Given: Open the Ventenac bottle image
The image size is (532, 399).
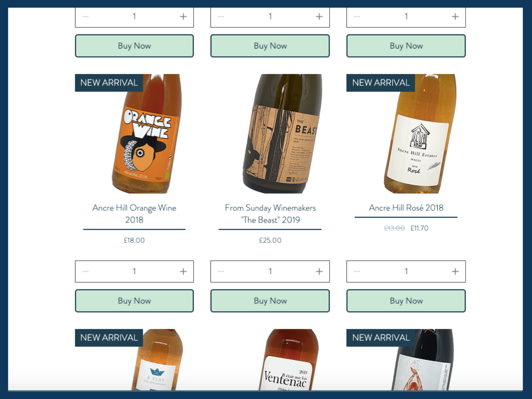Looking at the screenshot, I should [270, 360].
